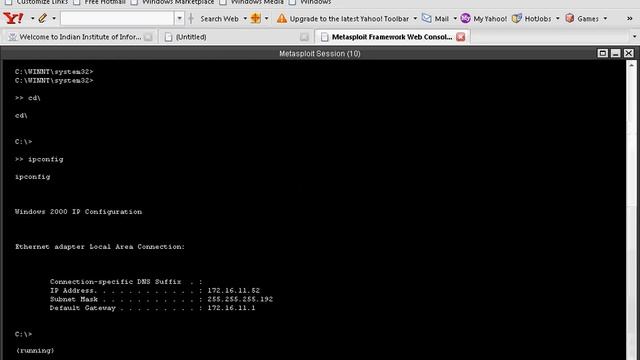Close the Metasploit Session window
The width and height of the screenshot is (640, 360).
(x=629, y=53)
